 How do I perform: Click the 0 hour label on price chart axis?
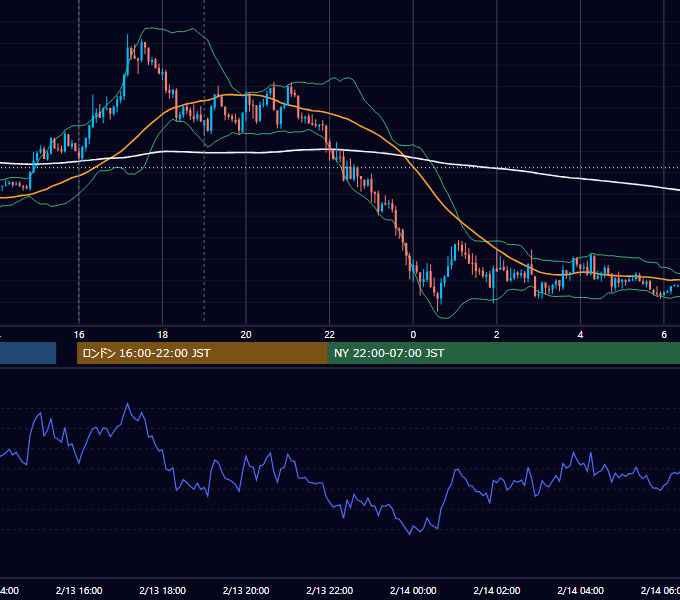tap(413, 335)
